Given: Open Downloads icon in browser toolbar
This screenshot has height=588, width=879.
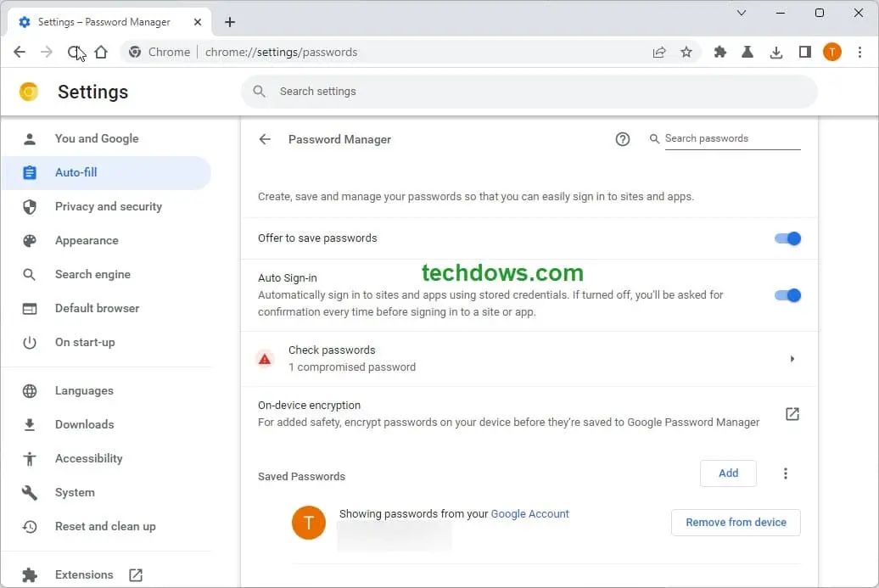Looking at the screenshot, I should coord(775,53).
